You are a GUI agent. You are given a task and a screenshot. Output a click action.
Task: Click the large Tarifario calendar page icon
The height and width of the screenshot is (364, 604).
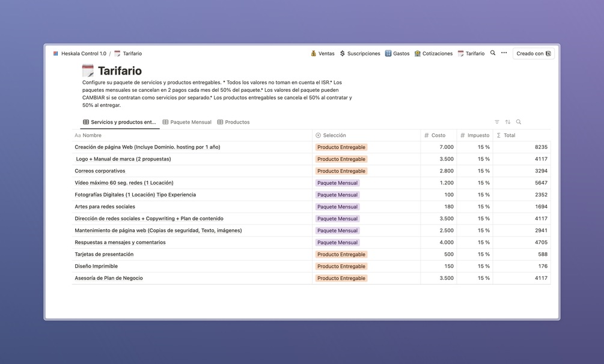point(88,70)
